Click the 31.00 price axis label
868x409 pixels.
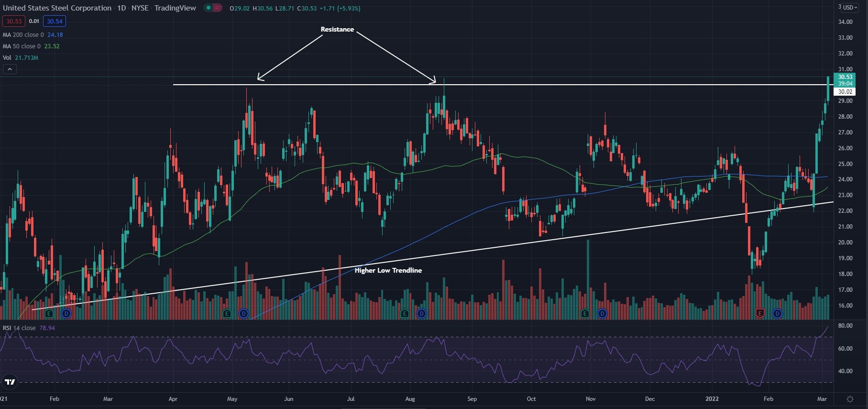click(x=845, y=69)
